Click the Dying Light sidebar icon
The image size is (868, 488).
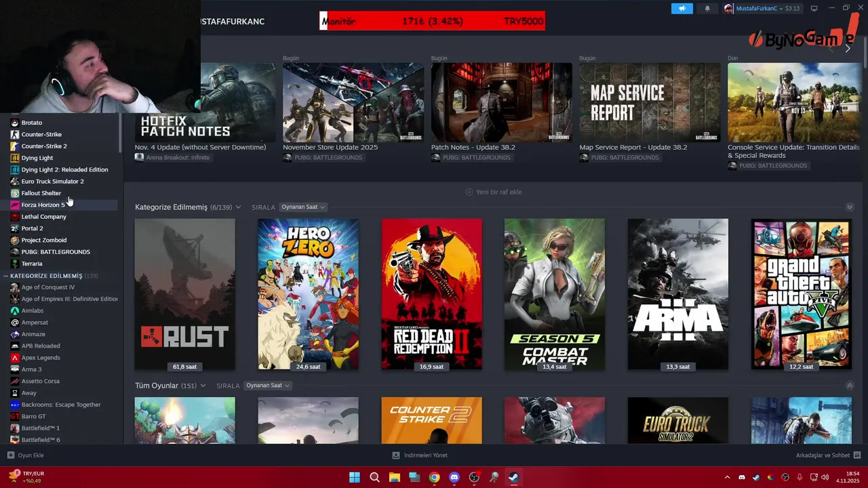click(x=15, y=158)
